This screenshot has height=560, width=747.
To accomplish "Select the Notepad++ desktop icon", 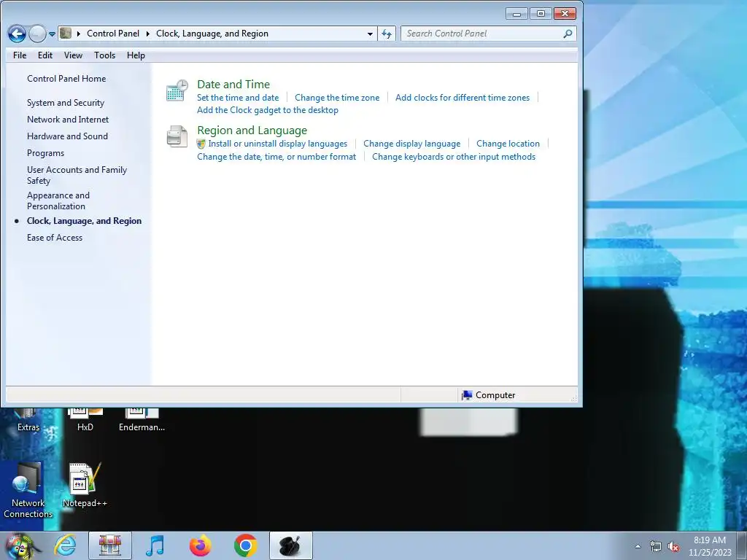I will 85,486.
